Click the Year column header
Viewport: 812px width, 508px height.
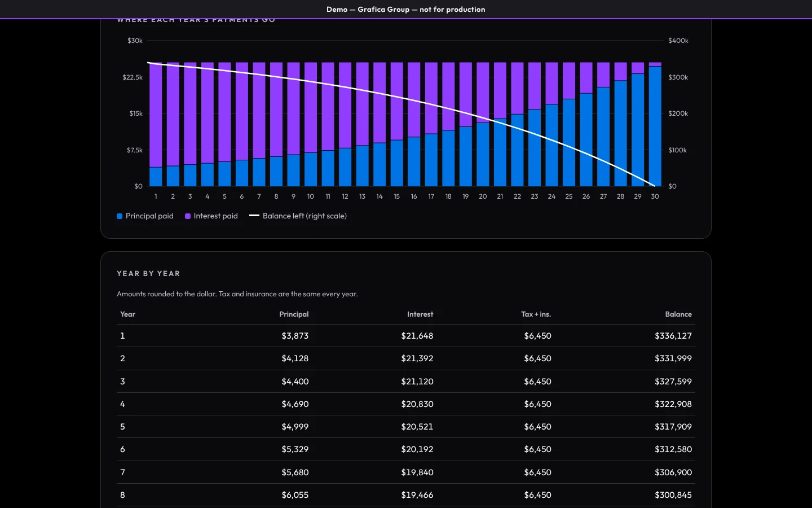tap(128, 314)
